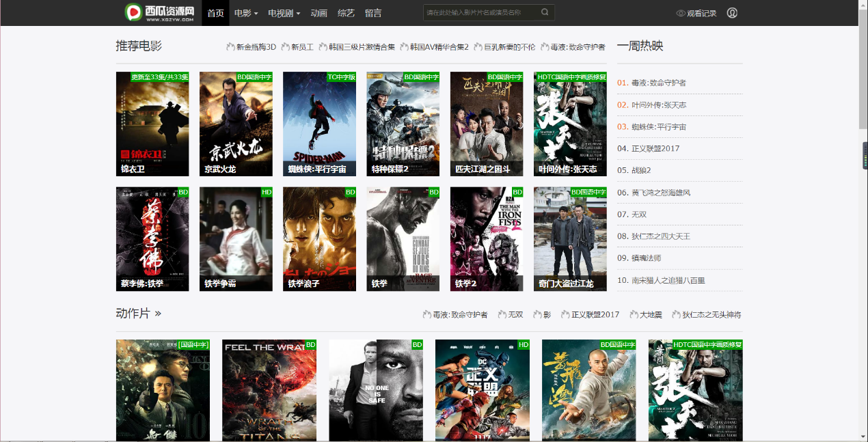Open the 锦衣卫 movie poster
The height and width of the screenshot is (442, 868).
[152, 124]
